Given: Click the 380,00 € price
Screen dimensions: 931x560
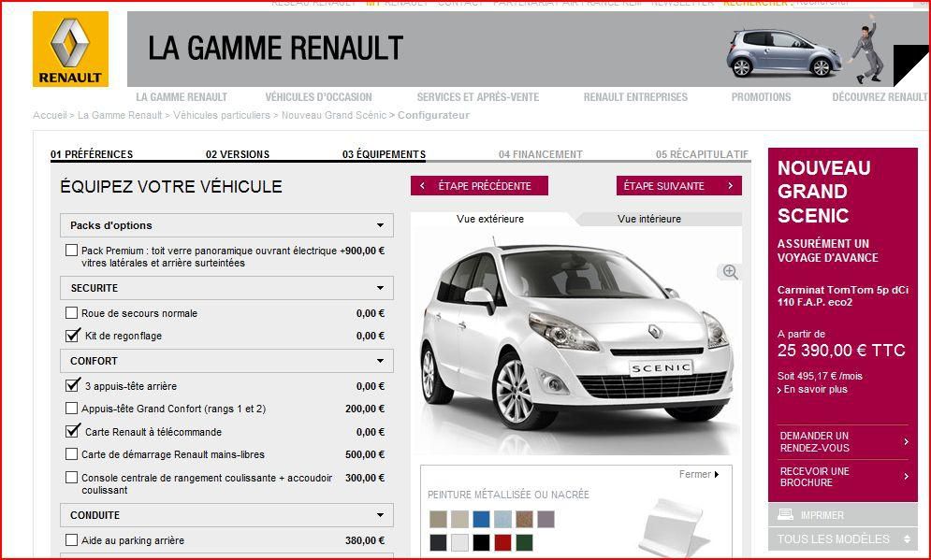Looking at the screenshot, I should (365, 540).
